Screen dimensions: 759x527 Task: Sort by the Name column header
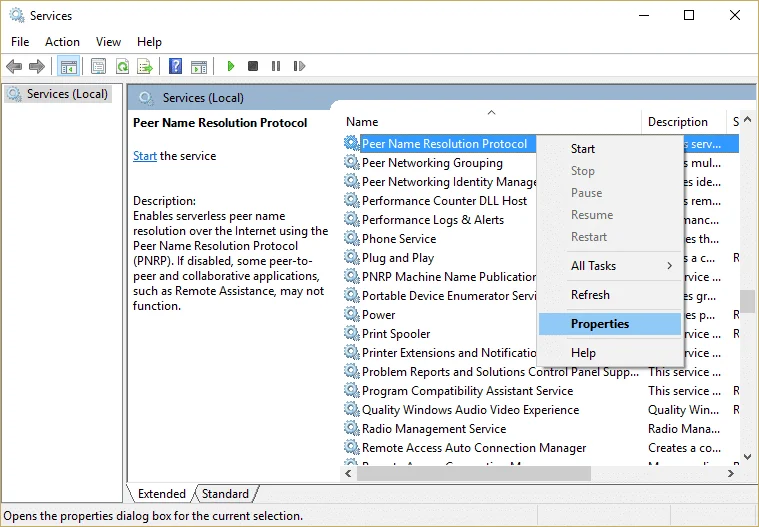491,121
